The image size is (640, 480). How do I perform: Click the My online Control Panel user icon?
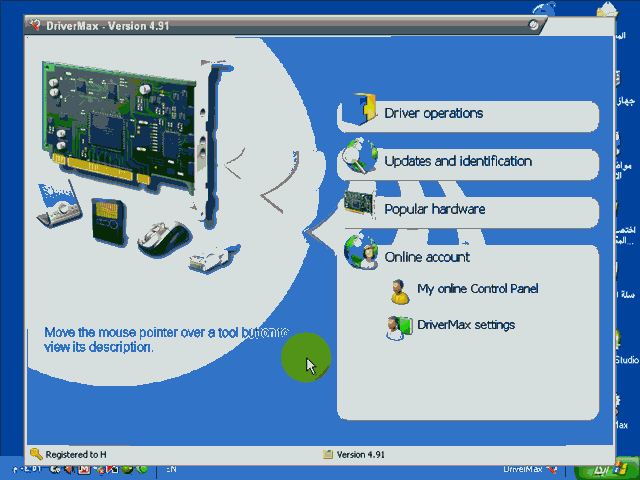coord(399,292)
